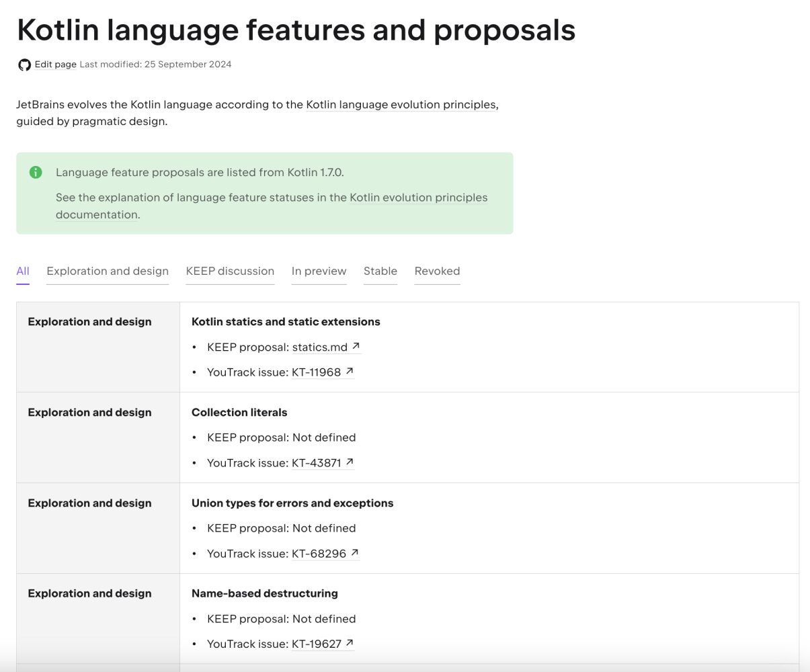Click the GitHub icon beside Edit page

tap(24, 65)
